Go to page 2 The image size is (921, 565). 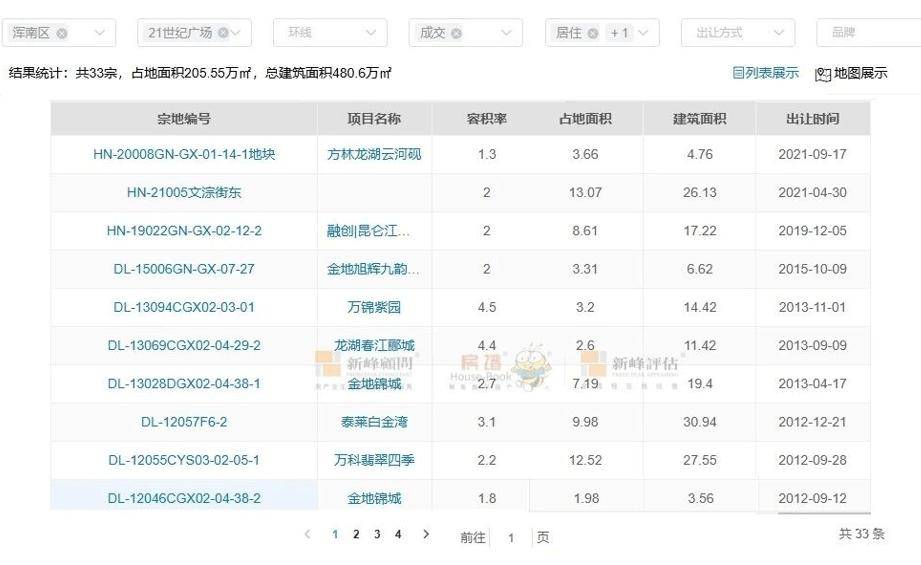click(356, 535)
